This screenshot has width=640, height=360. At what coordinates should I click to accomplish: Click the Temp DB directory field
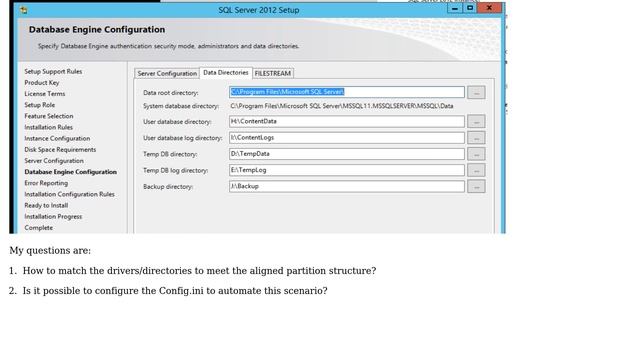click(347, 154)
